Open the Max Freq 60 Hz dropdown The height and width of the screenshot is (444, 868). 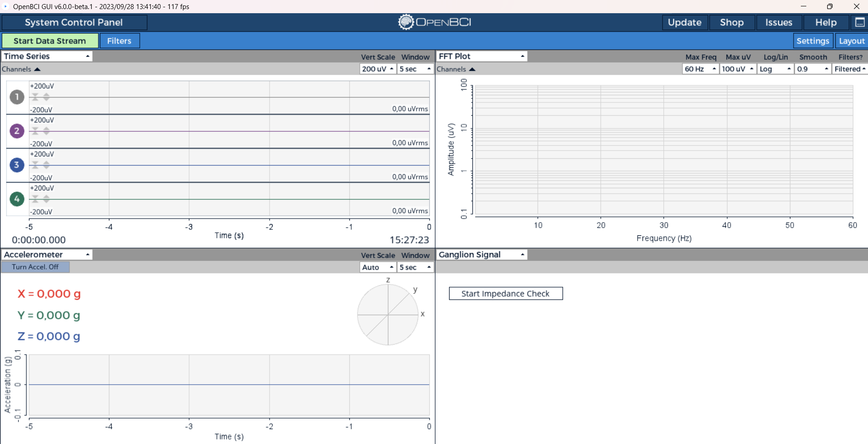[x=701, y=69]
